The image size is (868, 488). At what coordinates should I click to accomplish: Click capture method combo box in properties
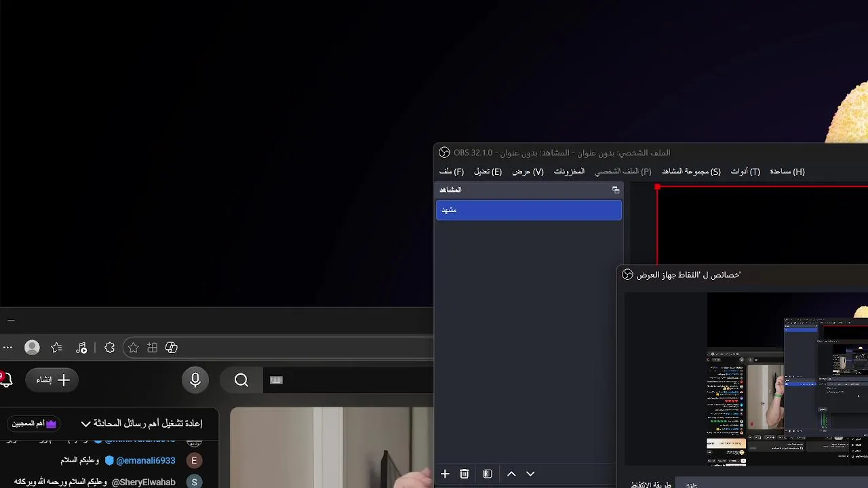coord(772,484)
